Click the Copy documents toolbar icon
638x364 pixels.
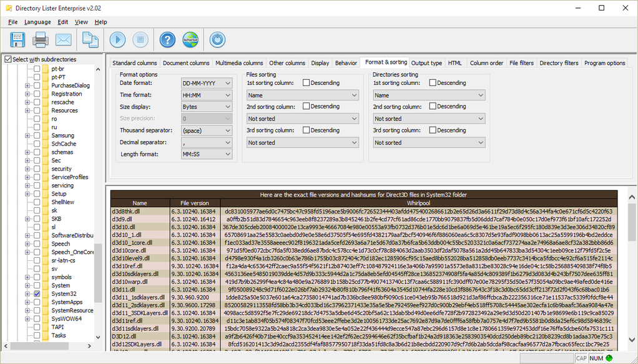(91, 39)
